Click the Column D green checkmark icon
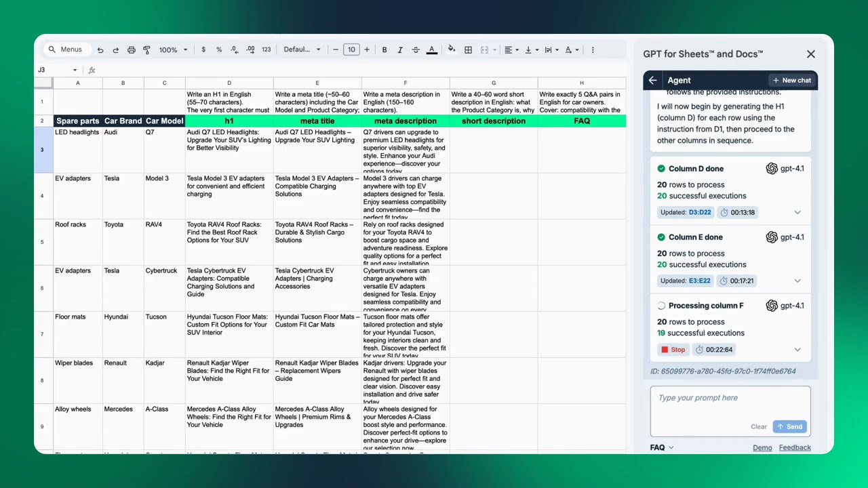 click(661, 169)
